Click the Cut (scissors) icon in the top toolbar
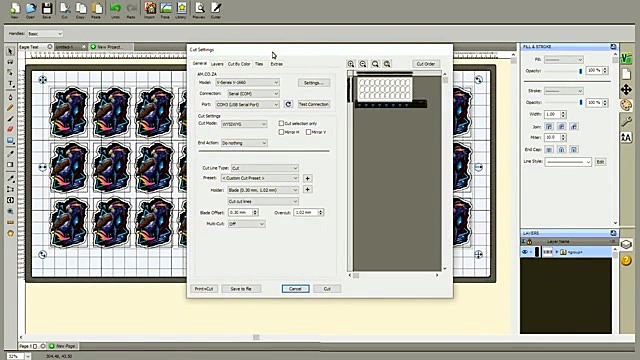Screen dimensions: 640x360 pyautogui.click(x=64, y=10)
